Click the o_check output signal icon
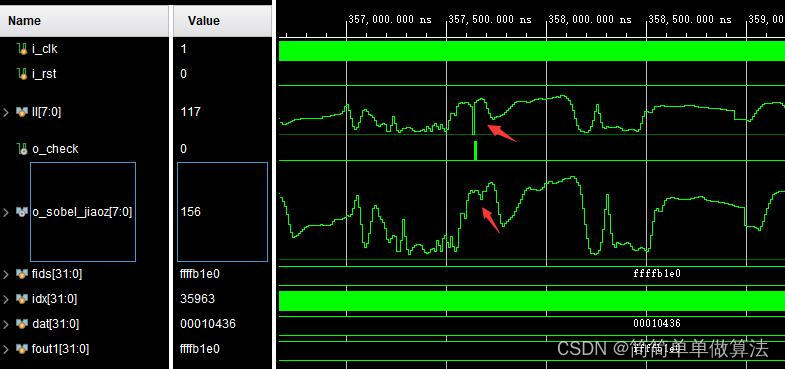 point(22,149)
